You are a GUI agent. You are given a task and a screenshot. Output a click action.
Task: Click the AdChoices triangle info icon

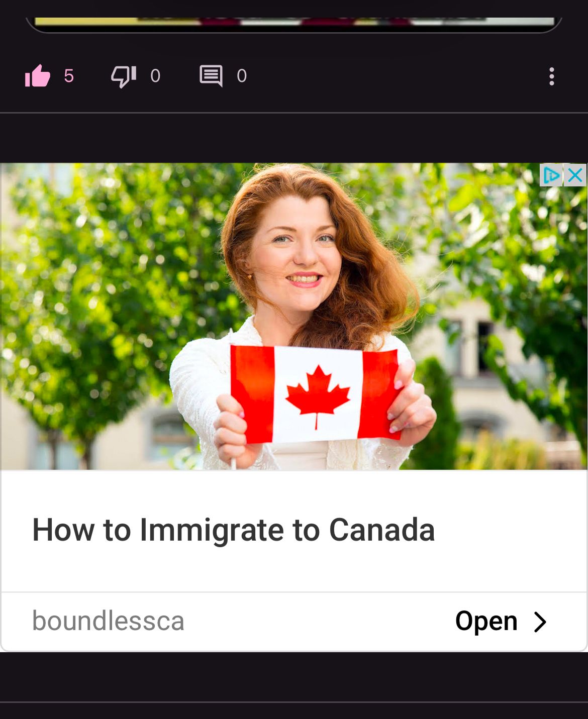[x=551, y=175]
